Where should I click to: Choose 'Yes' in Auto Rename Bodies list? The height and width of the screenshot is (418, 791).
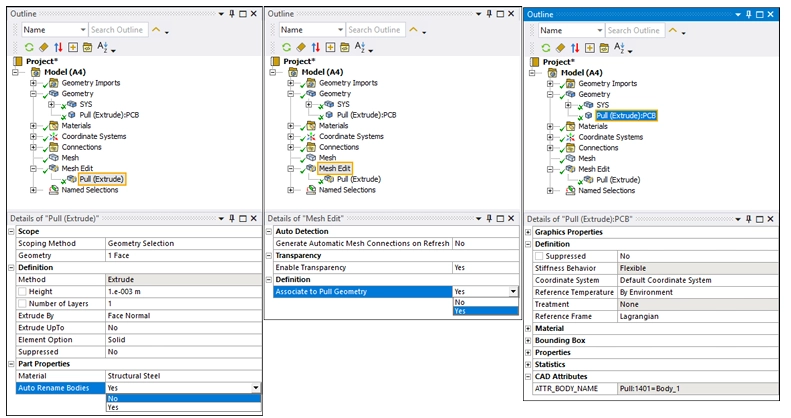pos(113,407)
